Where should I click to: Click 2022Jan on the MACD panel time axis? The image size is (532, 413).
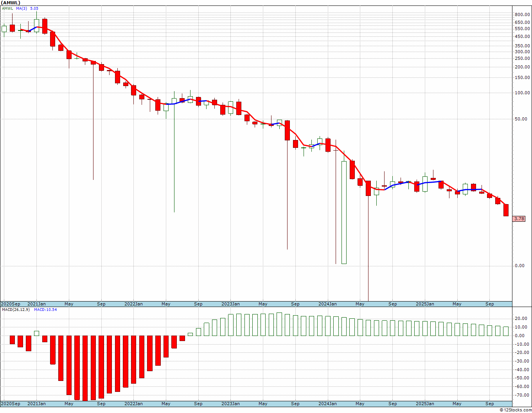point(133,404)
